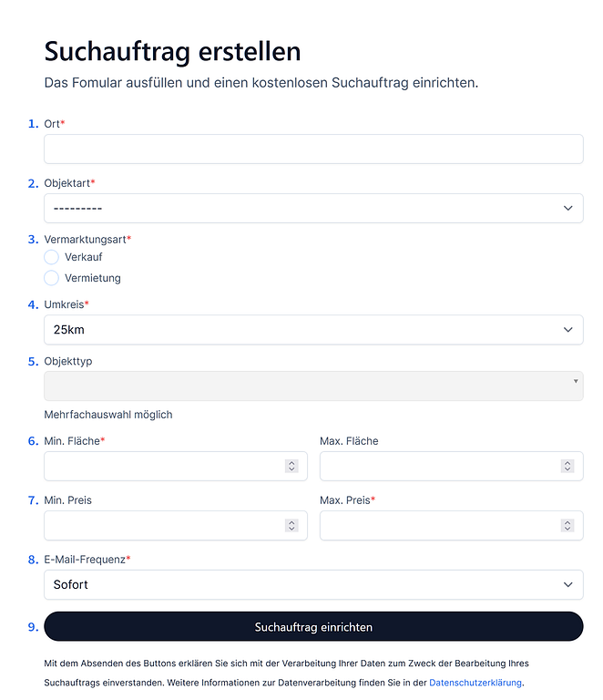The image size is (603, 700).
Task: Click the Min. Fläche stepper arrows
Action: pos(291,466)
